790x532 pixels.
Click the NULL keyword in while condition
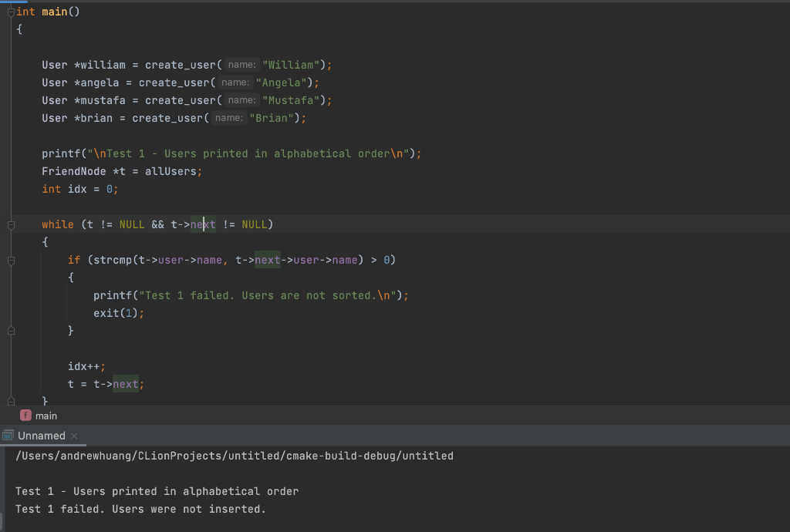(x=131, y=224)
